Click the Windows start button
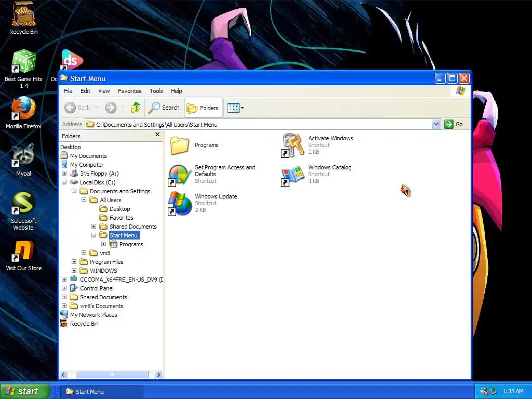The height and width of the screenshot is (399, 532). click(x=24, y=392)
